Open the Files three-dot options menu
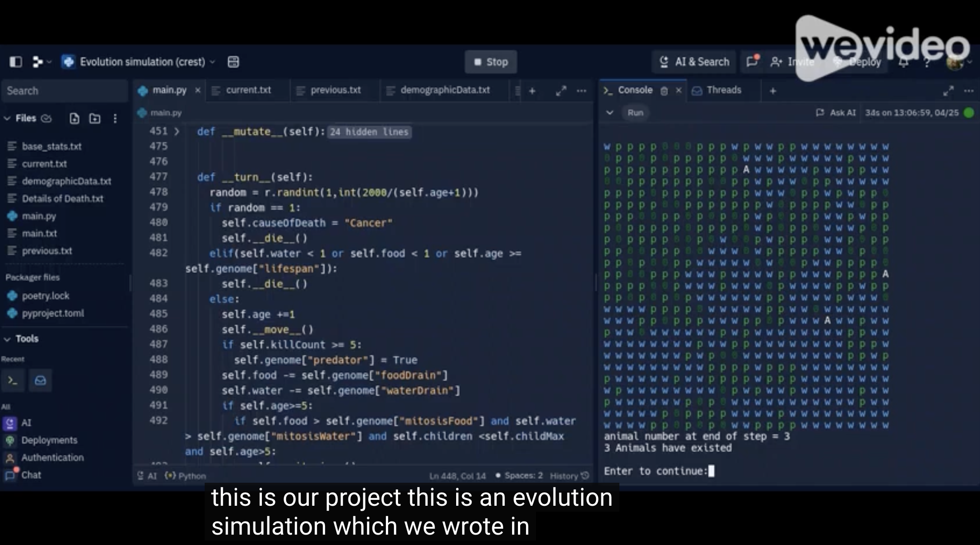This screenshot has height=545, width=980. pos(115,118)
